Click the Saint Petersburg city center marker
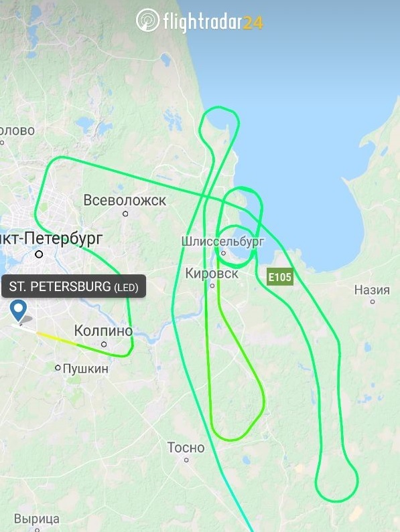This screenshot has width=400, height=532. (39, 254)
